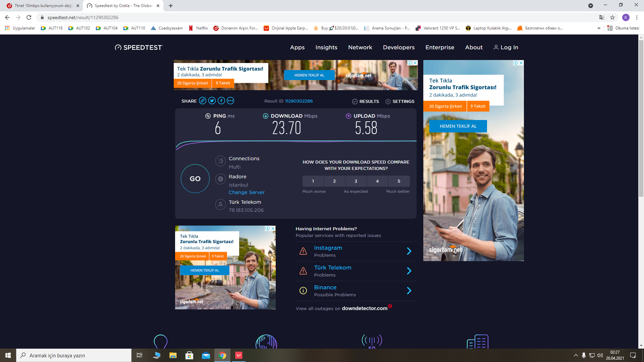Click the address bar URL
The width and height of the screenshot is (644, 362).
pyautogui.click(x=83, y=17)
